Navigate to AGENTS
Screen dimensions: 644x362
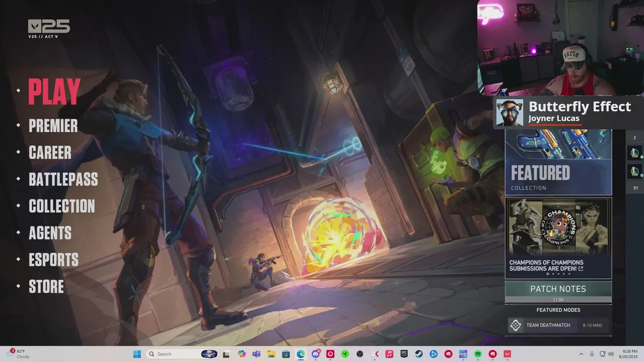pos(50,233)
